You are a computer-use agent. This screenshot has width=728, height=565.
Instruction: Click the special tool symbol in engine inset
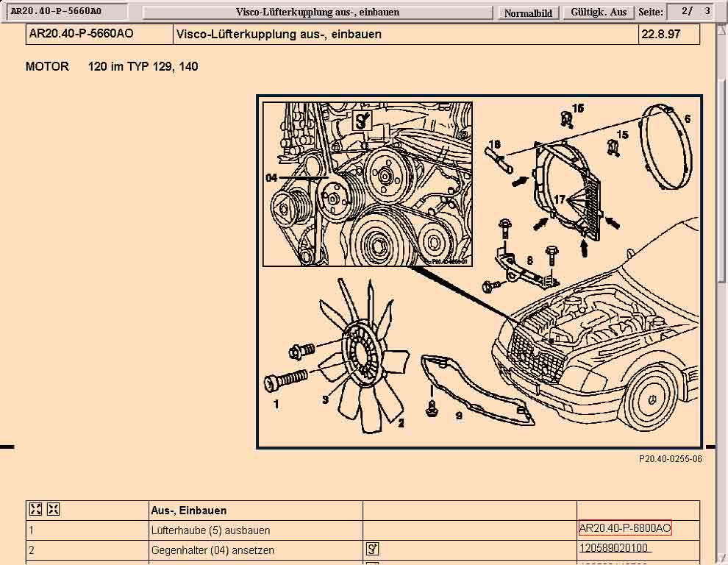coord(363,121)
